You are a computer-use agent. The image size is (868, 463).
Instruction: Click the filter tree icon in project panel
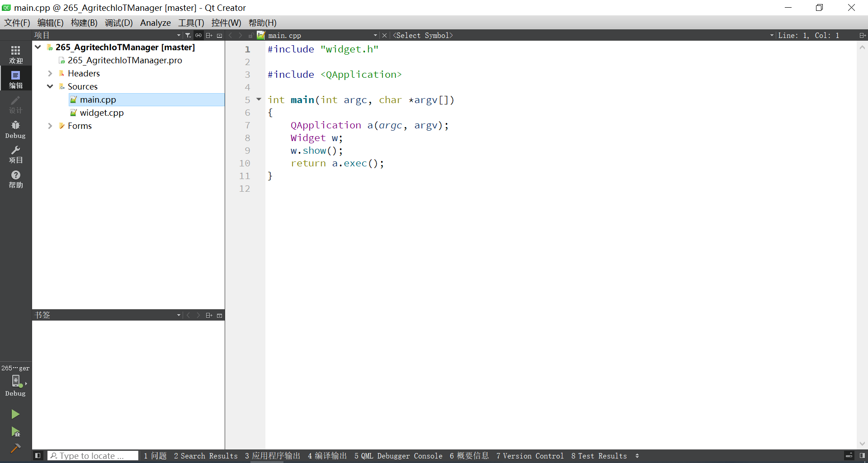(x=188, y=35)
